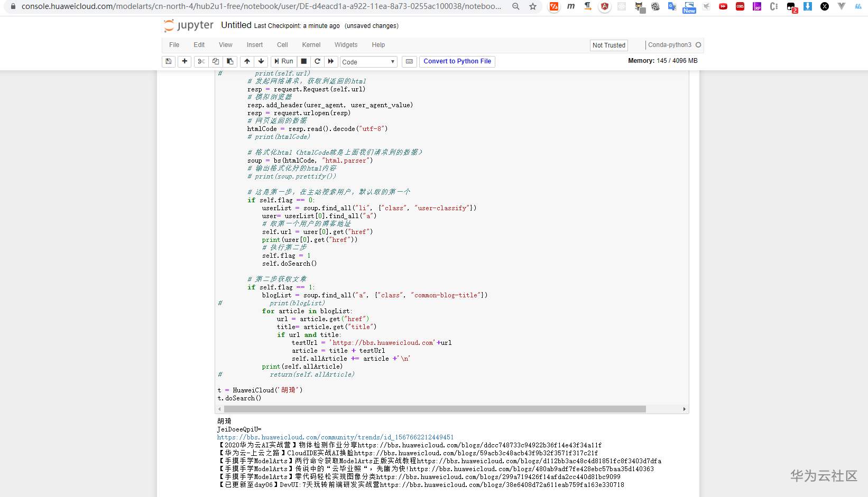Click the browser address bar URL
The image size is (868, 497).
point(261,6)
